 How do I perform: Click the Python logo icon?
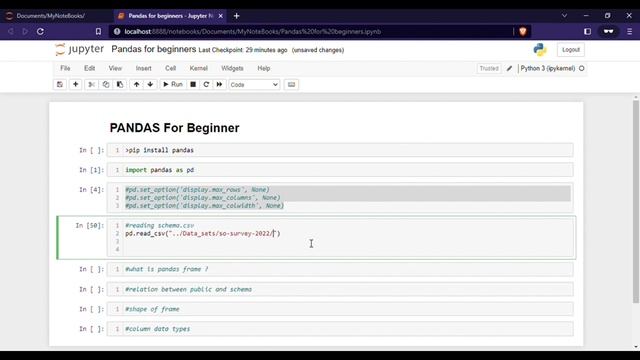(540, 50)
